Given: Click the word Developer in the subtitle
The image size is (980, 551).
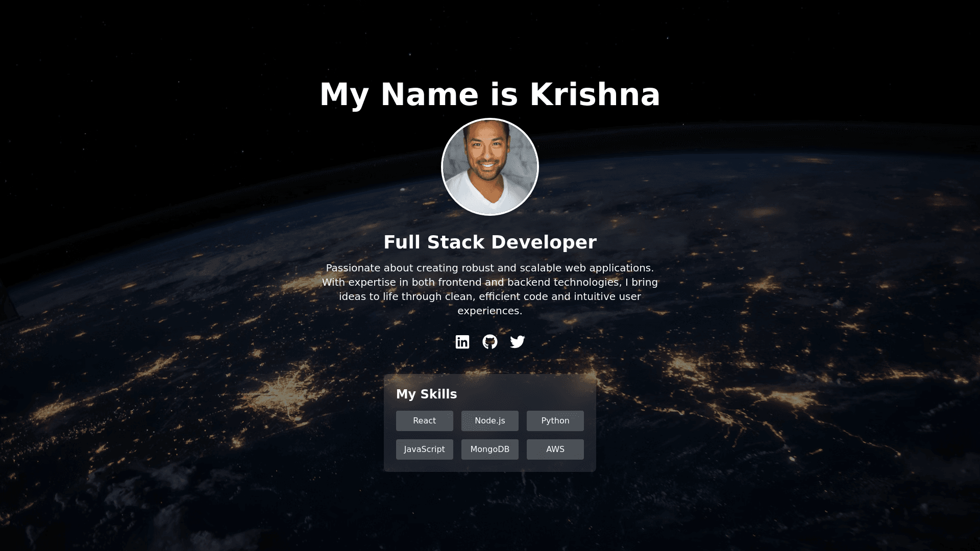Looking at the screenshot, I should point(544,242).
